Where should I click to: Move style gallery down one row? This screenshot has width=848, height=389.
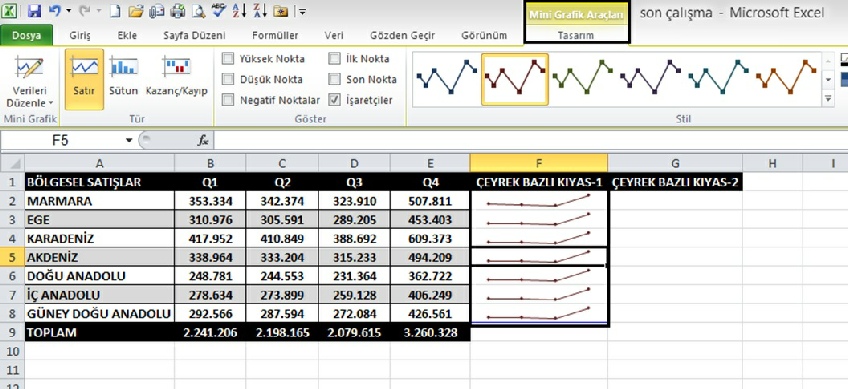[828, 79]
